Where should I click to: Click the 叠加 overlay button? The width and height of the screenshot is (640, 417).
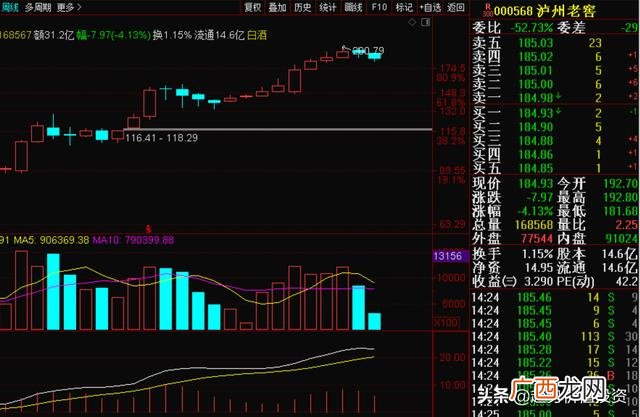point(277,7)
